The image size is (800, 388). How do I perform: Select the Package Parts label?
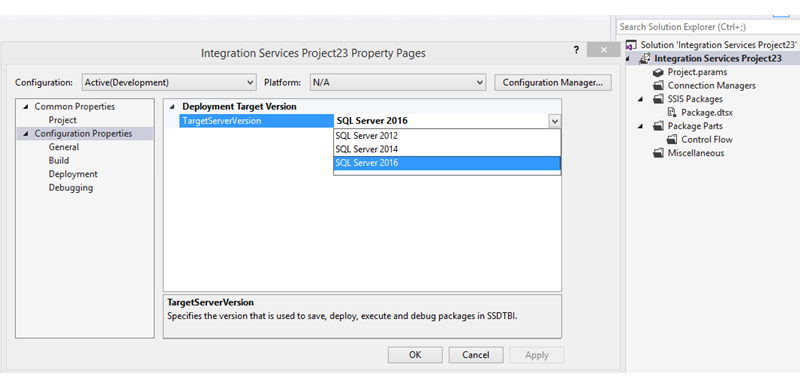[x=695, y=126]
